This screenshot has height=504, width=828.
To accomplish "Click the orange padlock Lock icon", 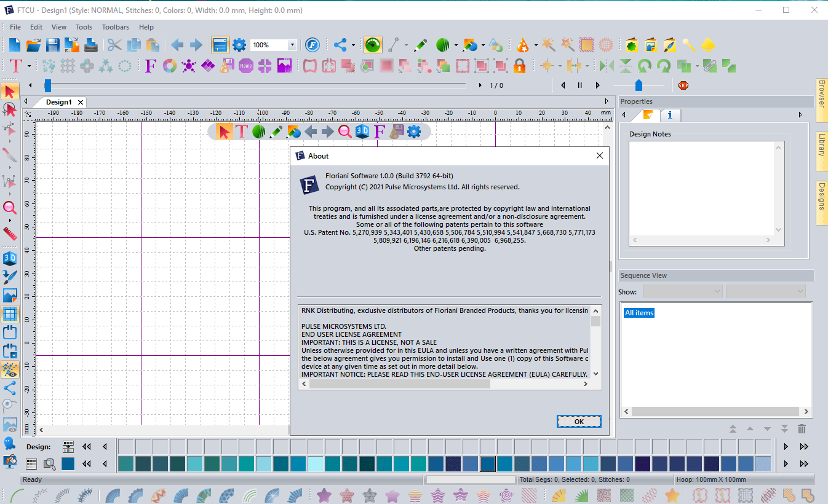I will tap(519, 65).
